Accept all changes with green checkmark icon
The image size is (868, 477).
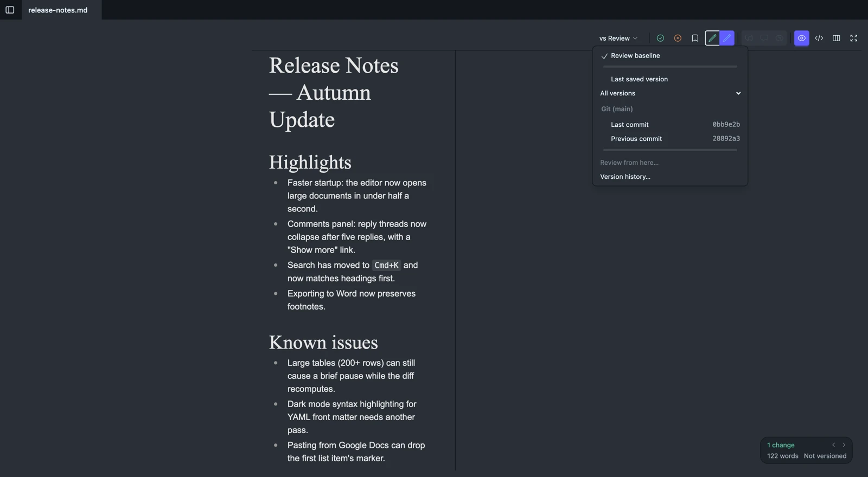[x=660, y=38]
